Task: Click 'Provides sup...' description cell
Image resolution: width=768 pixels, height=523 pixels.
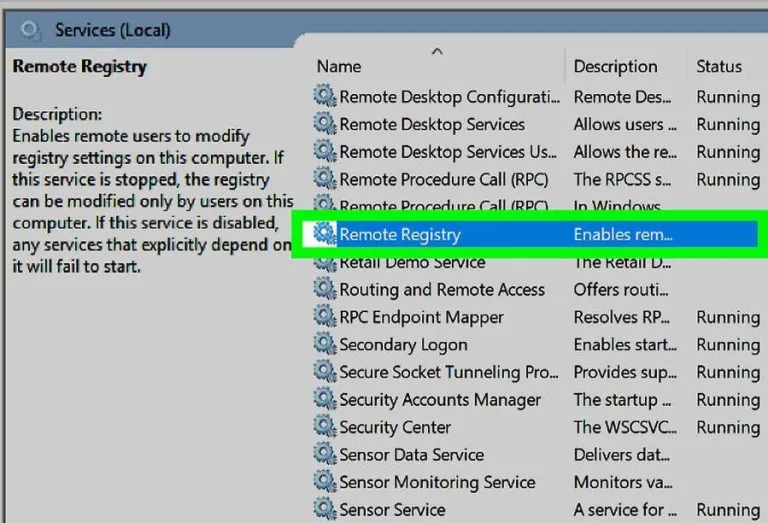Action: click(x=625, y=372)
